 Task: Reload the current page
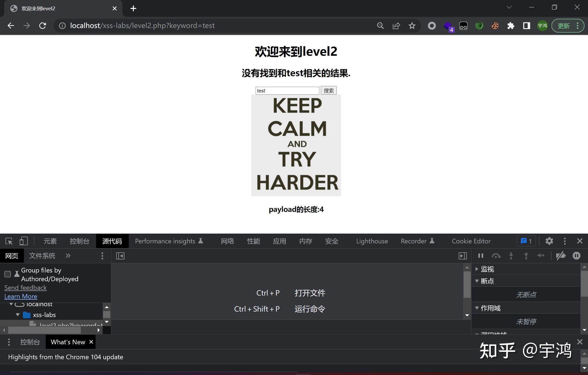42,26
